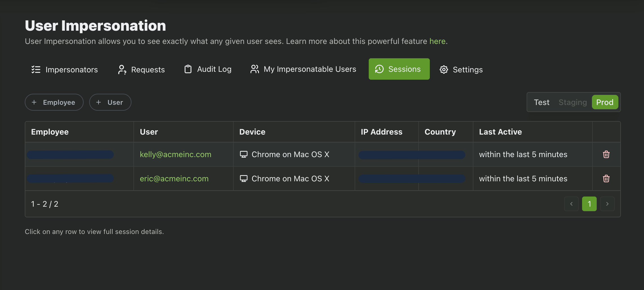Open eric@acmeinc.com user link
Screen dimensions: 644x290
[x=174, y=179]
